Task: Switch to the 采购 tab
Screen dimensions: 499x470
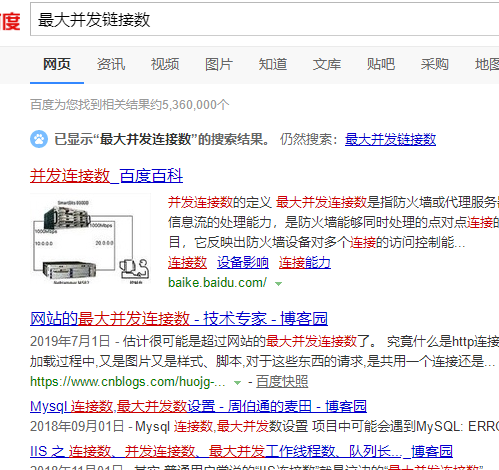Action: [435, 64]
